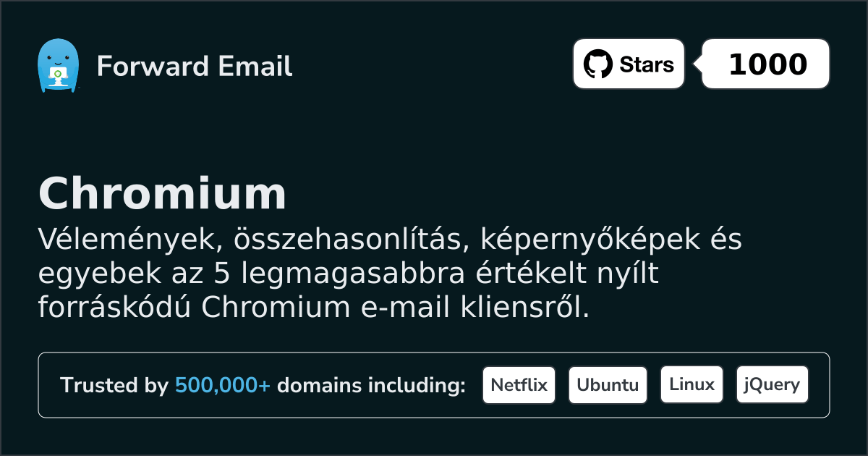
Task: Open the blue 500,000+ link
Action: [223, 386]
